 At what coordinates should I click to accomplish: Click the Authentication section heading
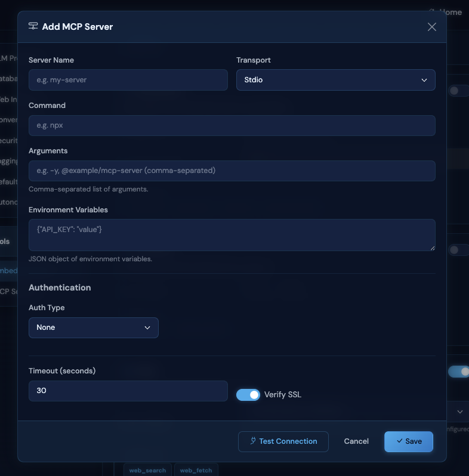pyautogui.click(x=60, y=288)
